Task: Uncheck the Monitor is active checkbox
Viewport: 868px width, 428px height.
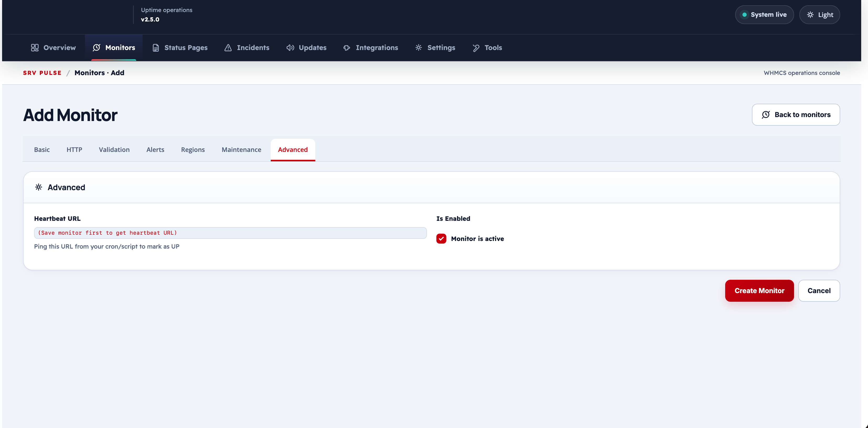Action: (x=441, y=239)
